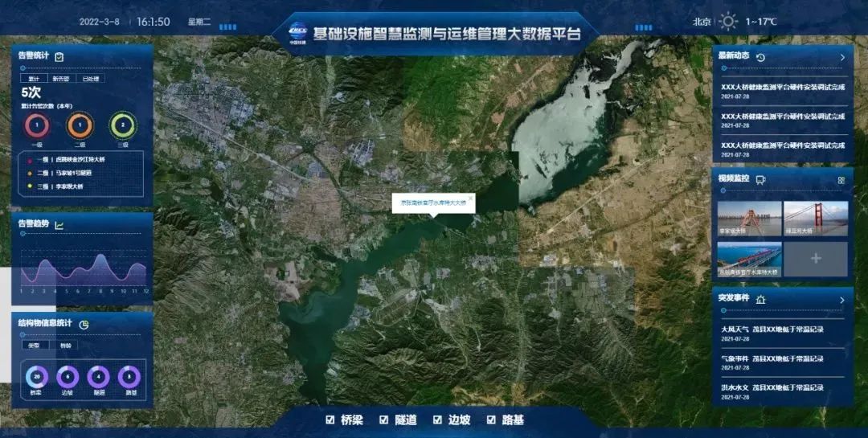
Task: Click the 最新动态 history clock icon
Action: [x=760, y=57]
